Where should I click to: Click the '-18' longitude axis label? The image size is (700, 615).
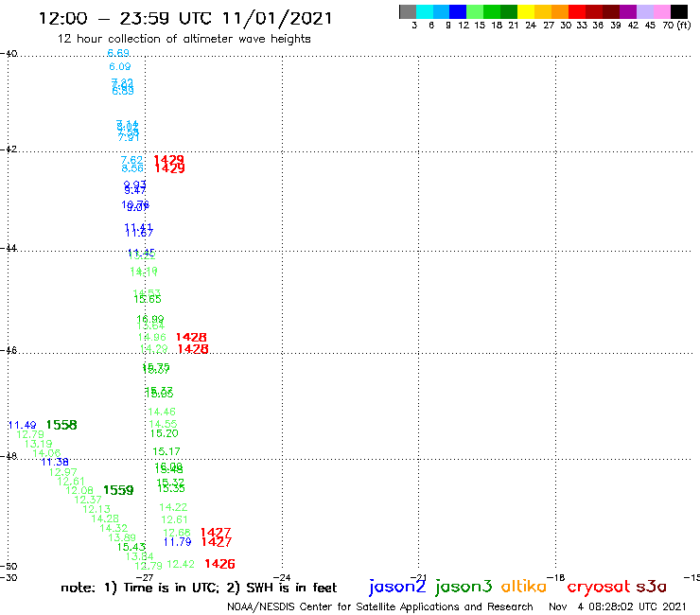point(556,577)
